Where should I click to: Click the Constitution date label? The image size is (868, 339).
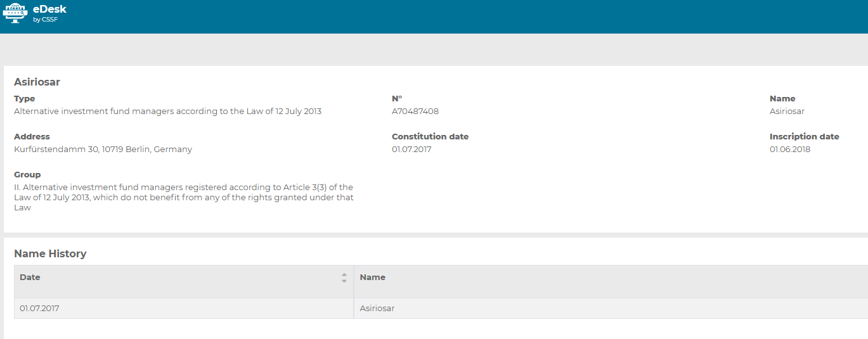(x=431, y=137)
